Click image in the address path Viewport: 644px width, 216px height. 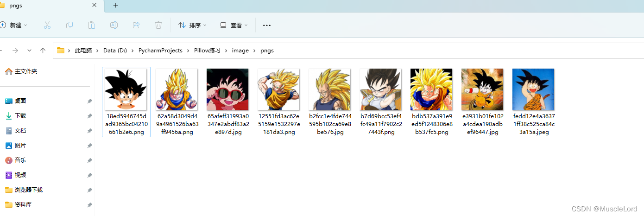(240, 51)
